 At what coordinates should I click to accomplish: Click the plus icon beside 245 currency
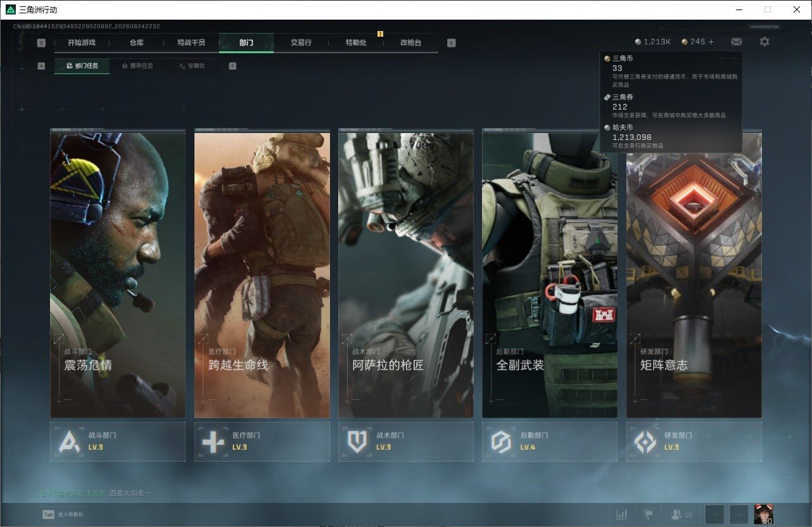tap(711, 42)
